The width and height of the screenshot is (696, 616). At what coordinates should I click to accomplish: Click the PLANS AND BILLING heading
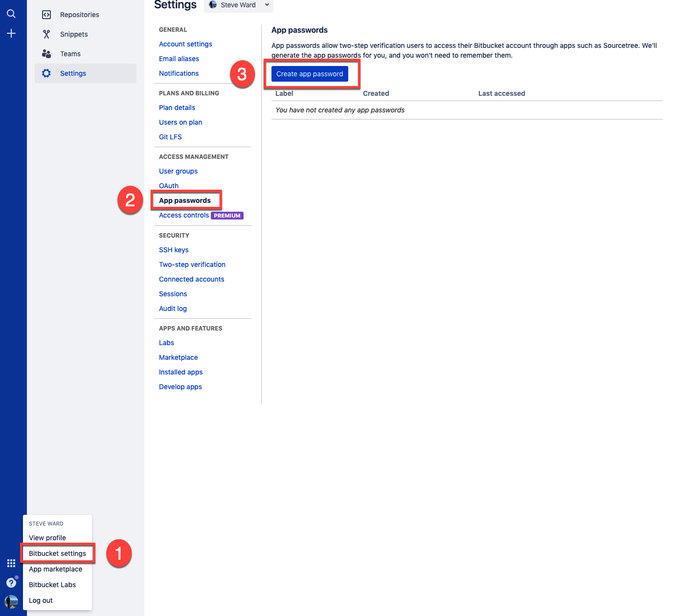coord(189,93)
